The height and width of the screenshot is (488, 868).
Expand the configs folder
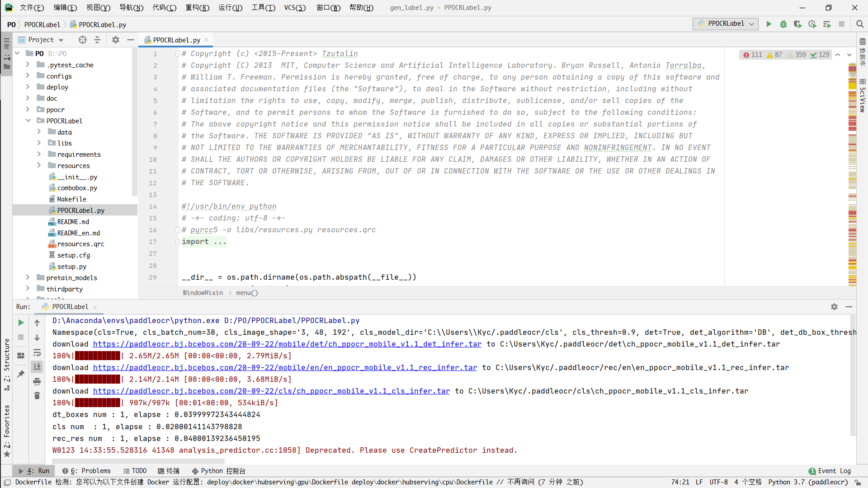28,76
